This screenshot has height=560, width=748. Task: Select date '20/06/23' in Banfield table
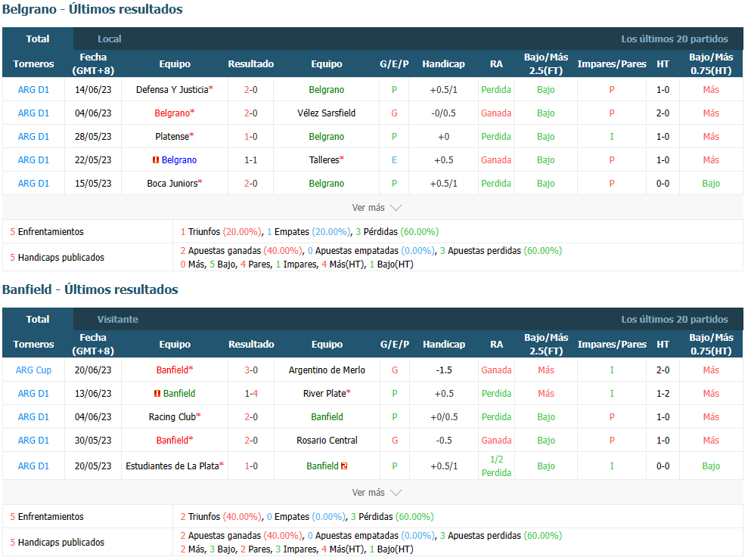coord(93,370)
